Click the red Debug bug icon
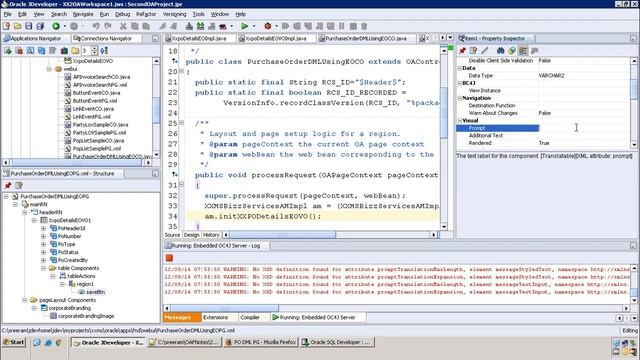640x360 pixels. point(267,26)
